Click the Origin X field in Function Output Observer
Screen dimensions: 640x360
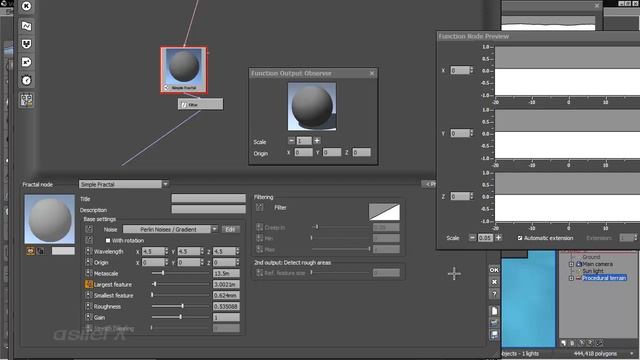point(304,153)
